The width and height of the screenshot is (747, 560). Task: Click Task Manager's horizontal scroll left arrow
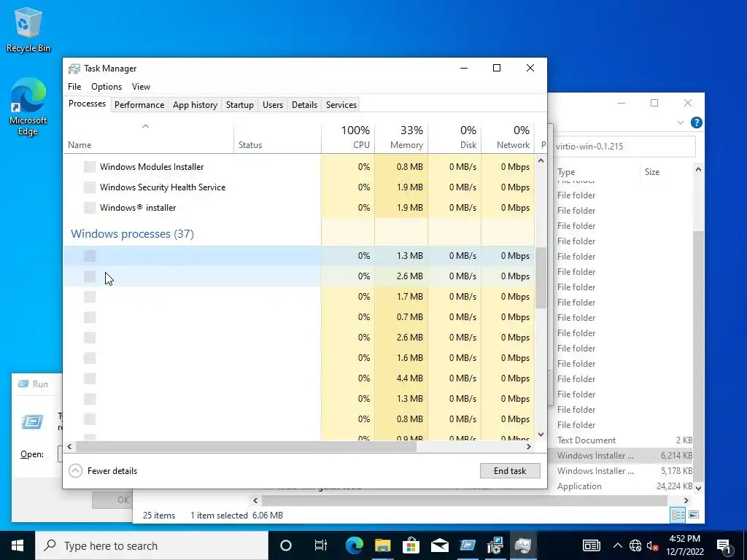click(69, 446)
